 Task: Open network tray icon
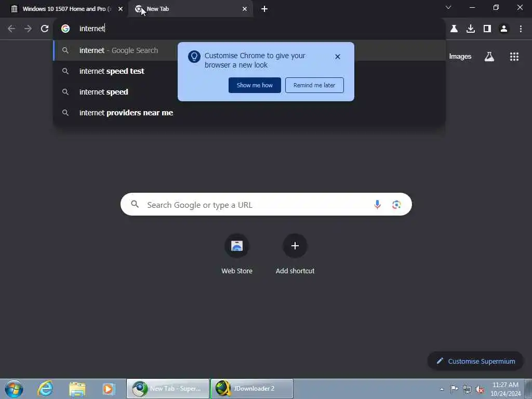tap(467, 389)
